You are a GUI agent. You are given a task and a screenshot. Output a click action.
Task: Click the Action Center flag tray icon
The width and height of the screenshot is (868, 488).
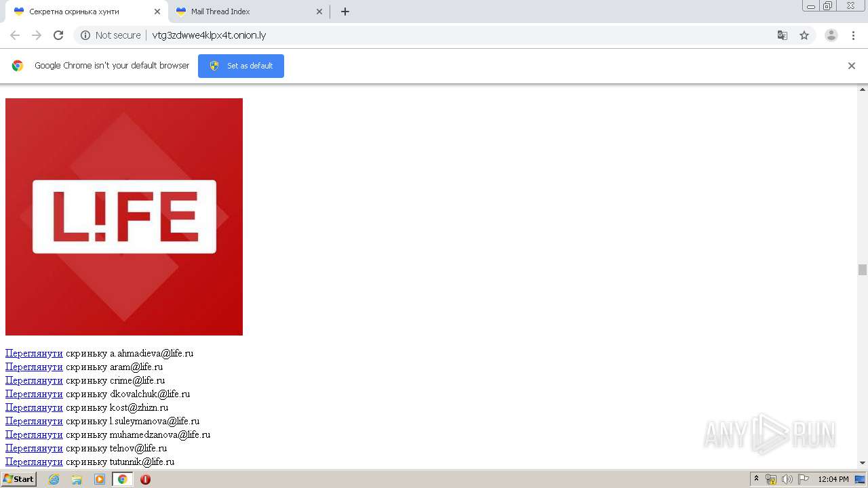(x=804, y=479)
